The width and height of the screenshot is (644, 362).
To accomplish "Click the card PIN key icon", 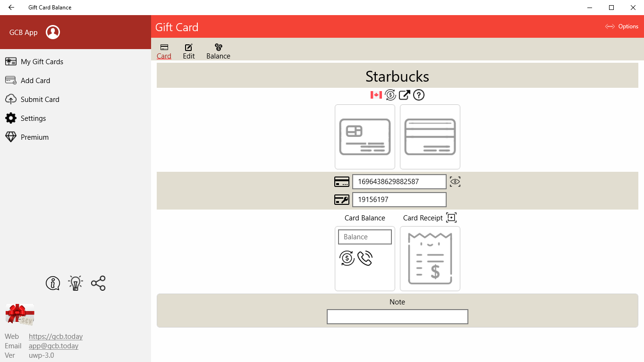I will point(342,200).
